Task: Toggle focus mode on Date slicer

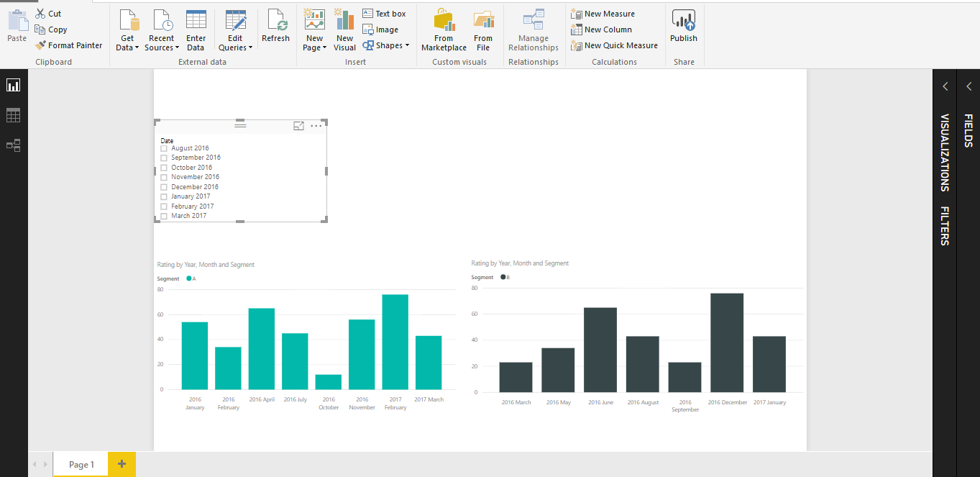Action: [x=298, y=126]
